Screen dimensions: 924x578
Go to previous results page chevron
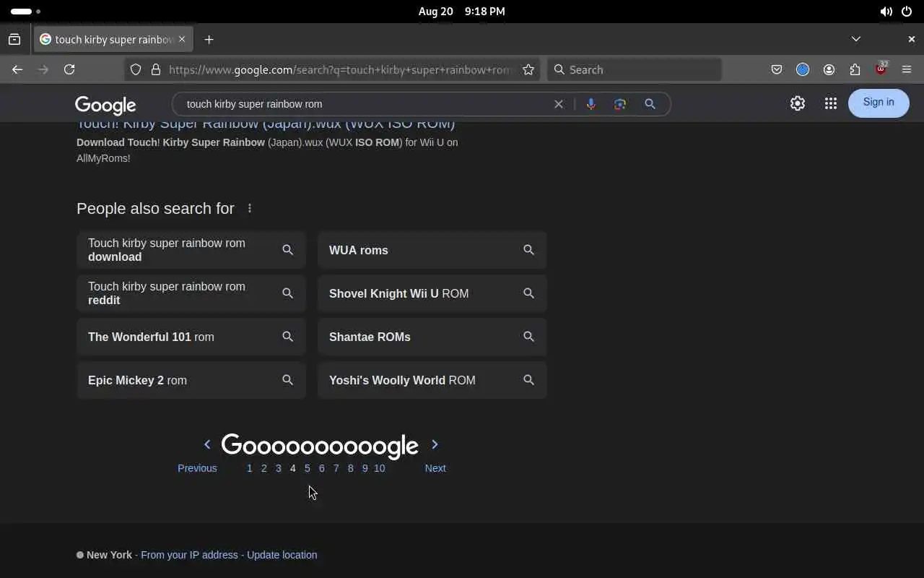tap(207, 444)
